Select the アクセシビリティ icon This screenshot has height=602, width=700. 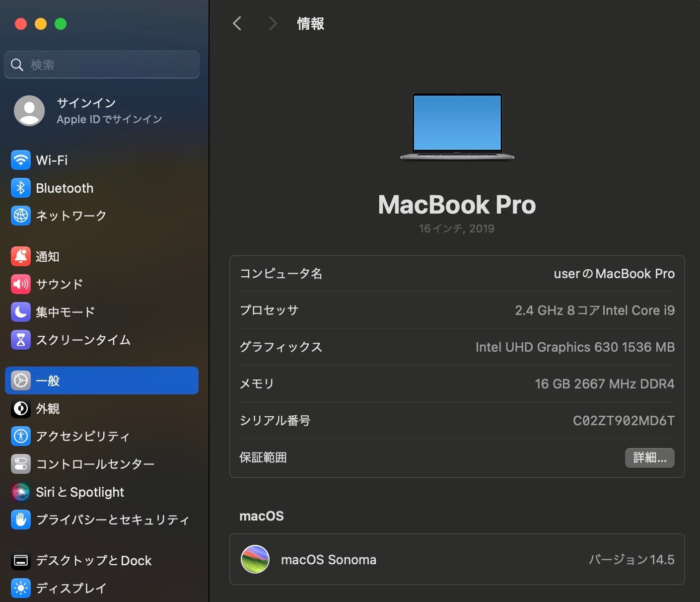[x=21, y=436]
